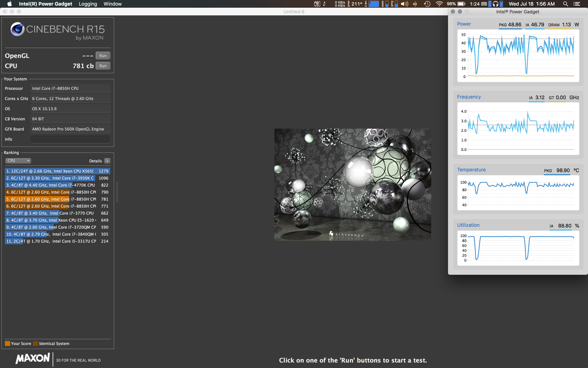
Task: Click the Temperature graph in Power Gadget
Action: tap(518, 193)
